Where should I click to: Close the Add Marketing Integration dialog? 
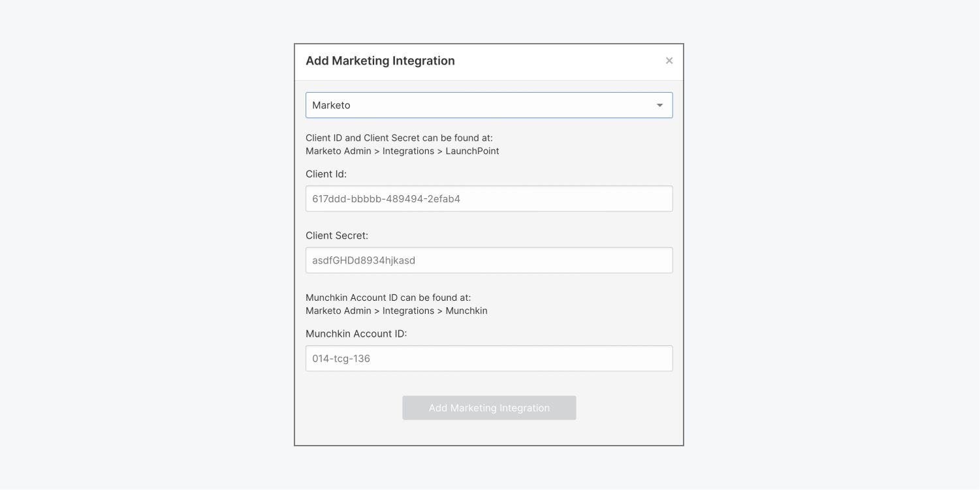(x=669, y=61)
